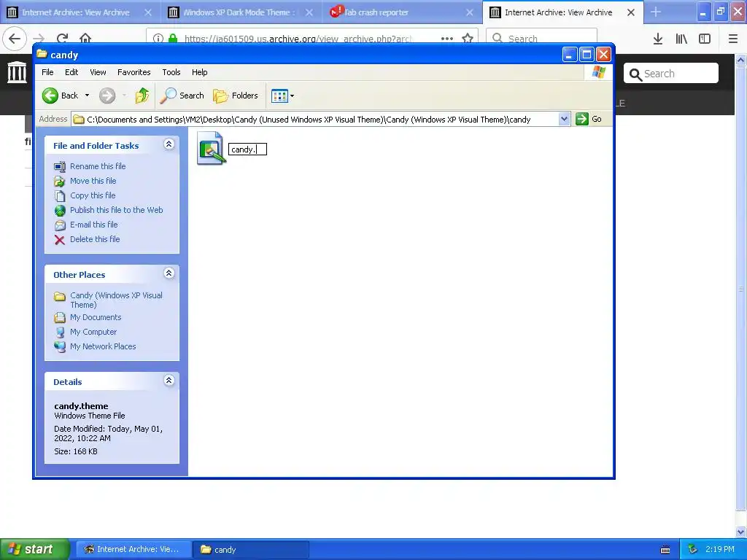
Task: Click the Internet Archive logo
Action: [x=18, y=72]
